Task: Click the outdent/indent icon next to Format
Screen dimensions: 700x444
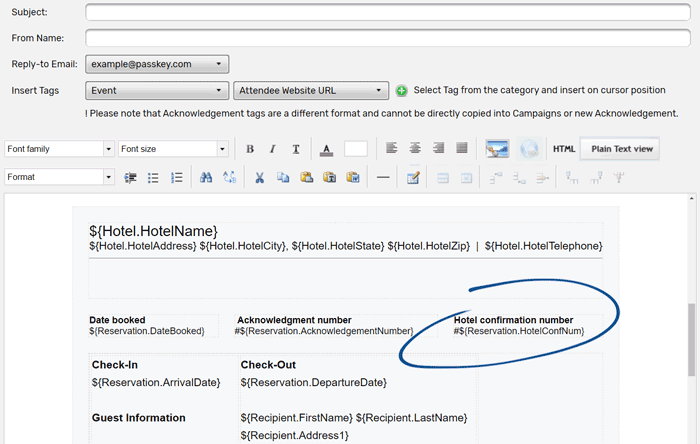Action: coord(130,178)
